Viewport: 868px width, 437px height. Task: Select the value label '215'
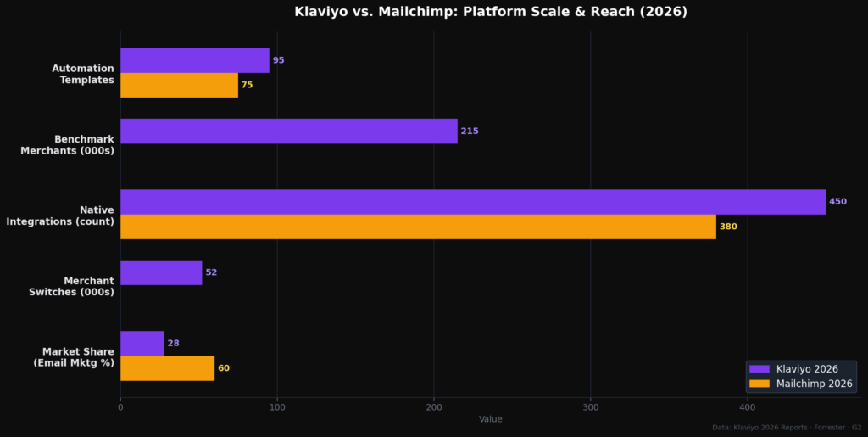[x=470, y=132]
